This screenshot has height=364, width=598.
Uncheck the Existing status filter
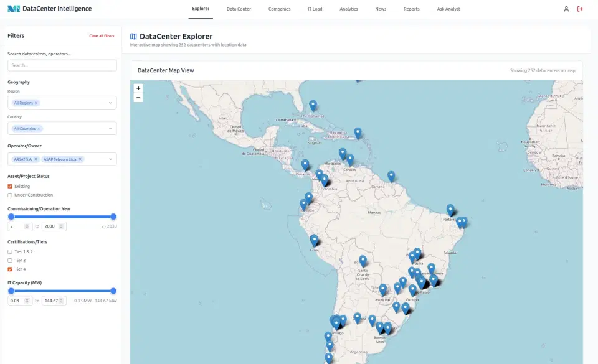click(9, 186)
